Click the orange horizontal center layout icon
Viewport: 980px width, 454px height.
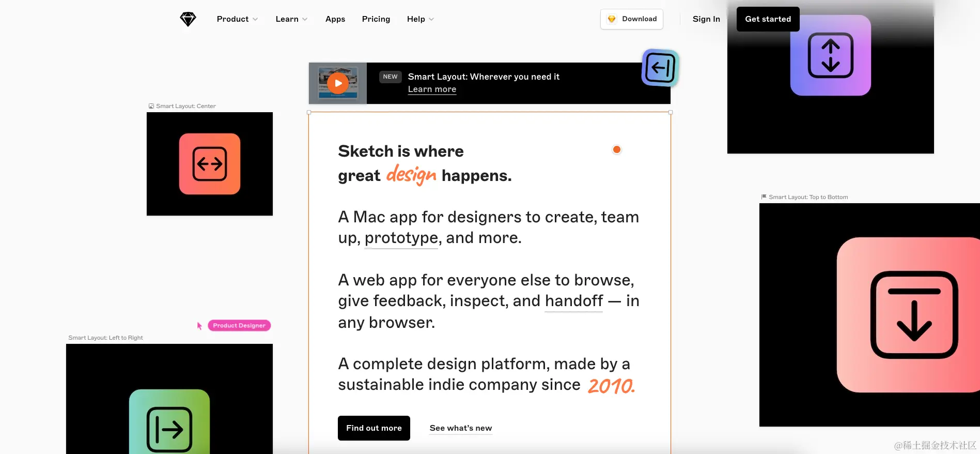(210, 164)
